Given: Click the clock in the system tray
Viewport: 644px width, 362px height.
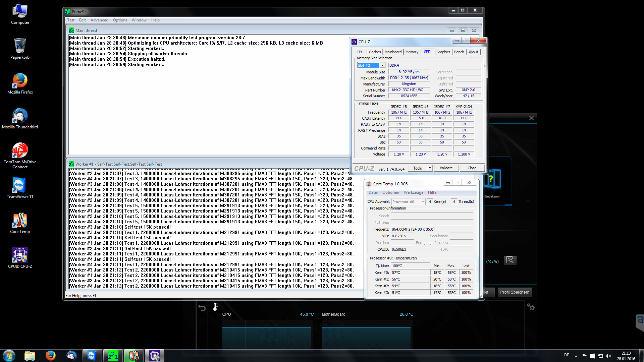Looking at the screenshot, I should 626,356.
